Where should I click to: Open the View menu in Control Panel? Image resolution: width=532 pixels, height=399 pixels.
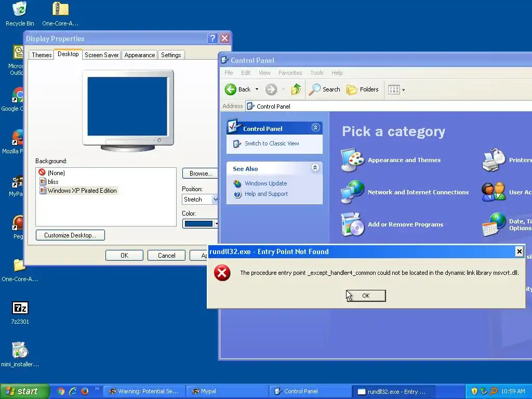pos(264,73)
